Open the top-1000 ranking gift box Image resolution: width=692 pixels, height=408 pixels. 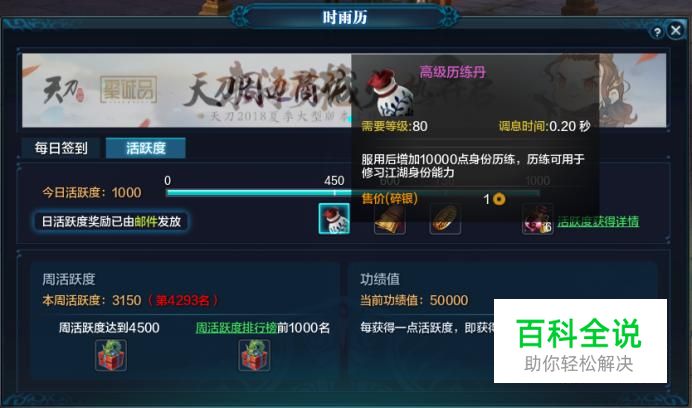[255, 355]
